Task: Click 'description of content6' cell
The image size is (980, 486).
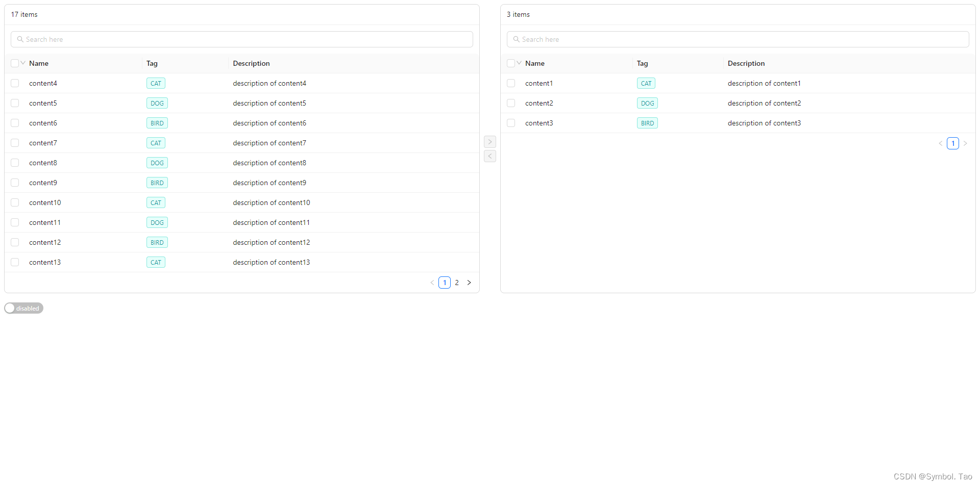Action: coord(269,123)
